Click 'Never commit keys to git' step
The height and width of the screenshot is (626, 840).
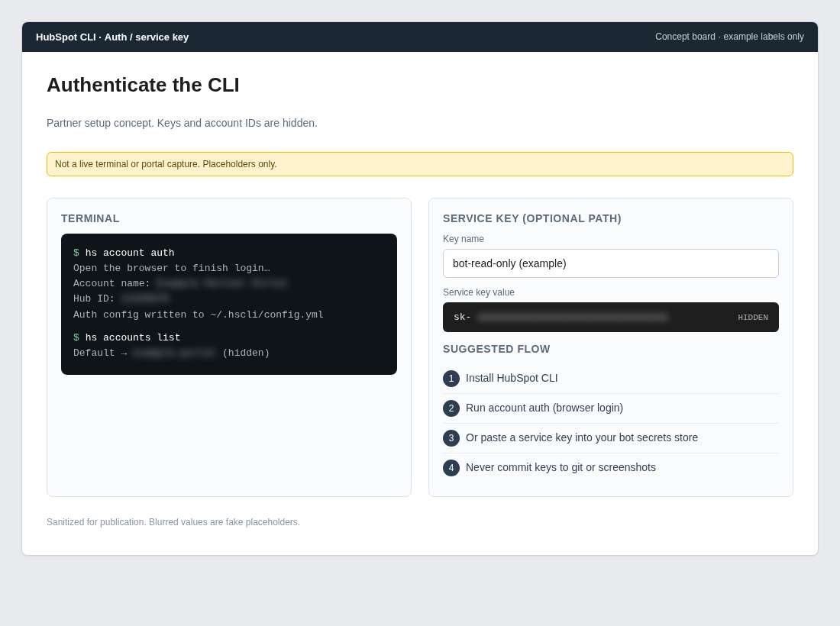pyautogui.click(x=561, y=467)
